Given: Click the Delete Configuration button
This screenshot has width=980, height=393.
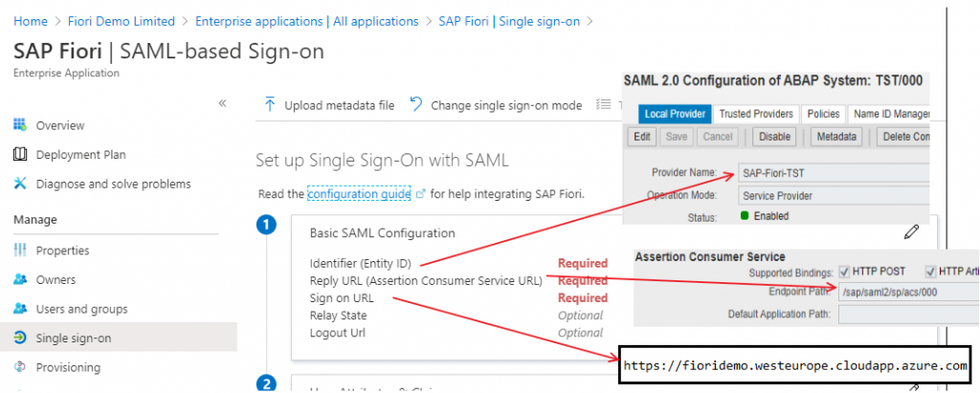Looking at the screenshot, I should click(903, 137).
